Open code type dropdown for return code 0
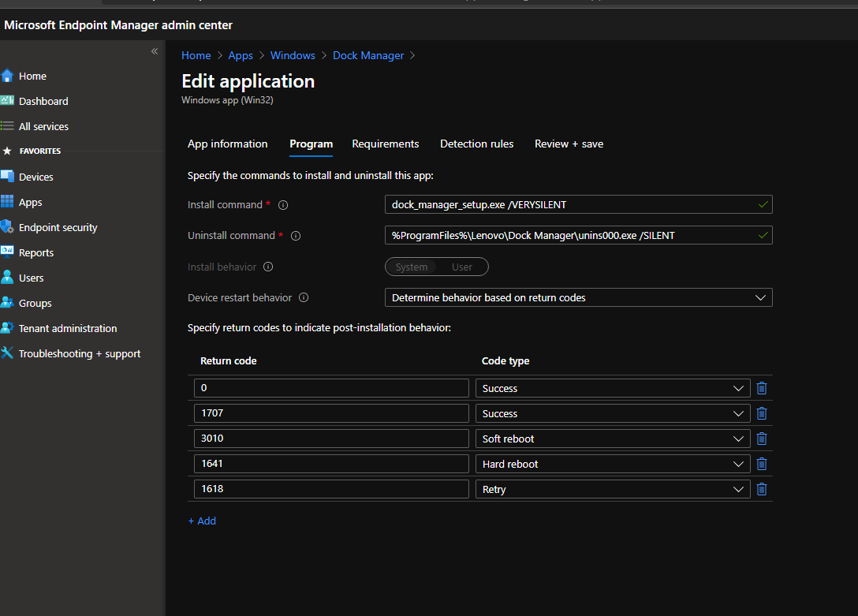Image resolution: width=858 pixels, height=616 pixels. pyautogui.click(x=612, y=388)
